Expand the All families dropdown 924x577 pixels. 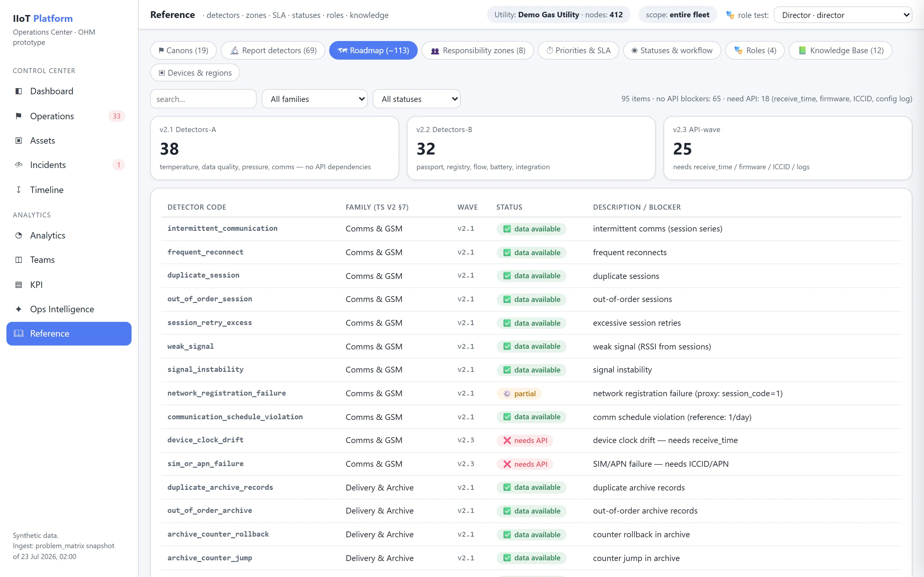tap(315, 99)
